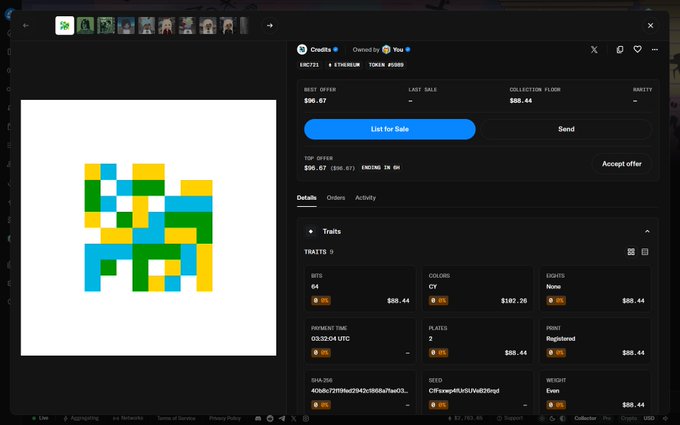Click the Best Offer $96.67 value
Screen dimensions: 680x425
pos(315,101)
